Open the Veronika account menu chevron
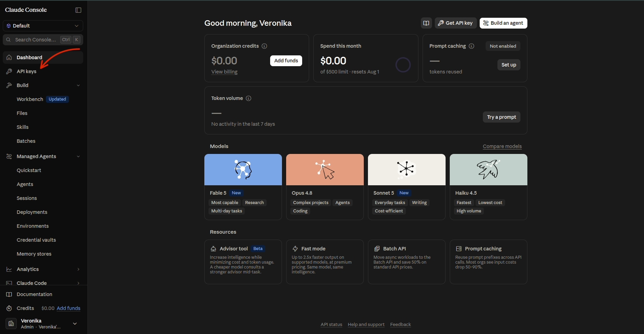Image resolution: width=644 pixels, height=334 pixels. point(75,324)
